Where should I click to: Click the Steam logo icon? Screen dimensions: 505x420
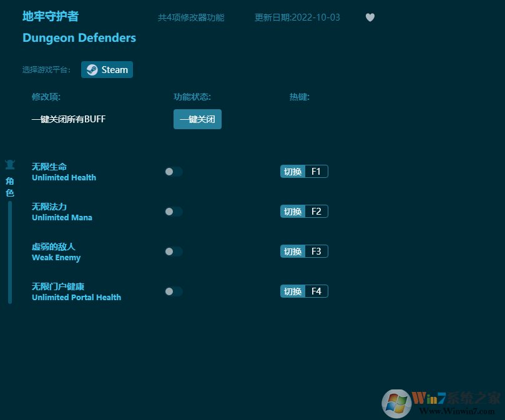point(91,69)
